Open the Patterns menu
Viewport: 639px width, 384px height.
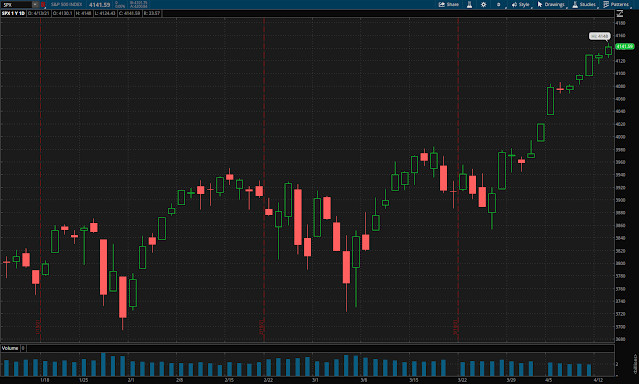(x=616, y=4)
